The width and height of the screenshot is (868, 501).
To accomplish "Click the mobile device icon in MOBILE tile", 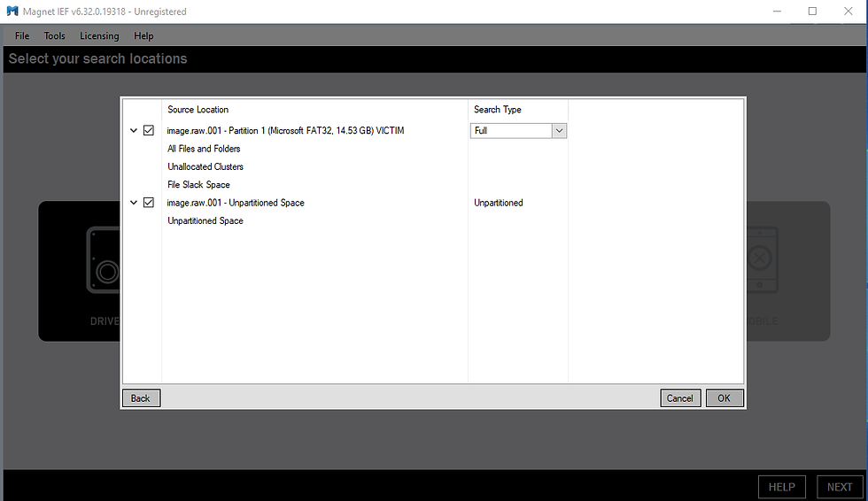I will pyautogui.click(x=763, y=260).
